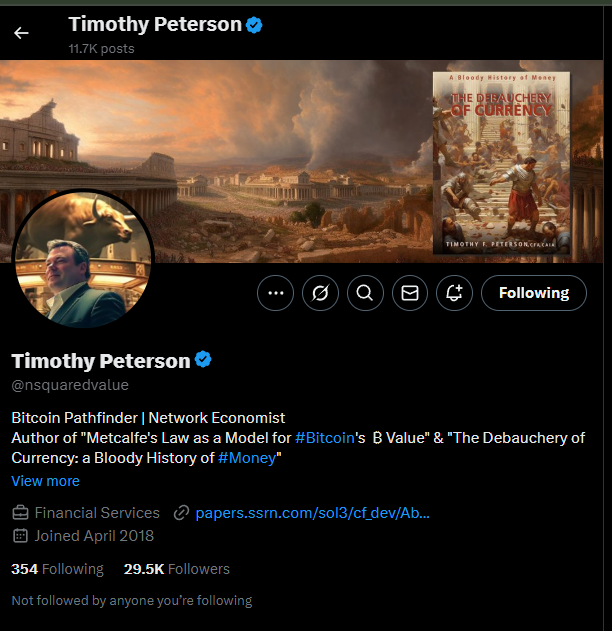This screenshot has width=612, height=631.
Task: Click the @nsquaredvalue handle text
Action: point(70,385)
